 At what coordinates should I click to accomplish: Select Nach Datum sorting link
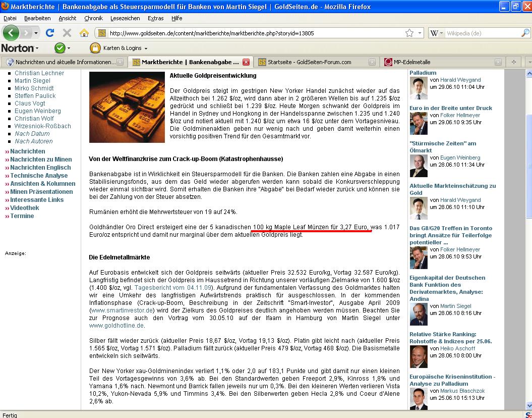pos(32,133)
